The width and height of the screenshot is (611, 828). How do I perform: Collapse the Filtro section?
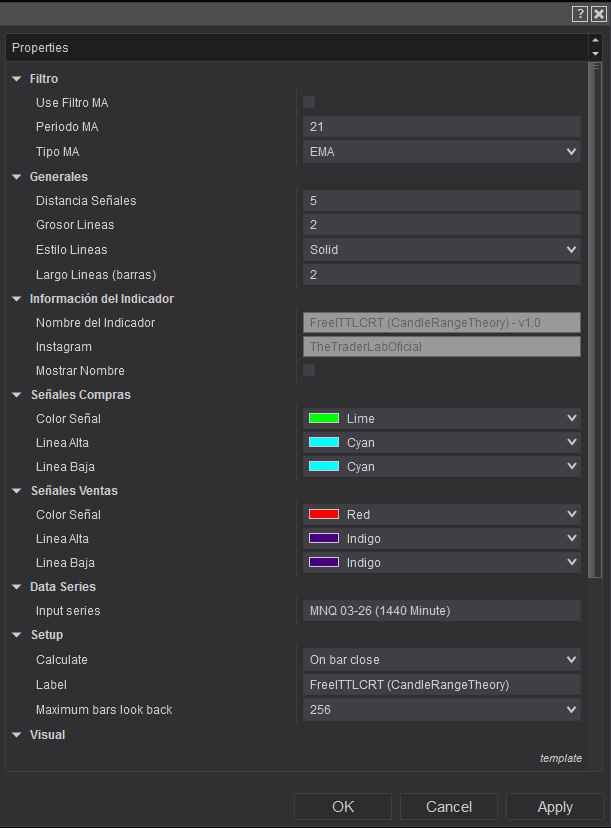17,79
